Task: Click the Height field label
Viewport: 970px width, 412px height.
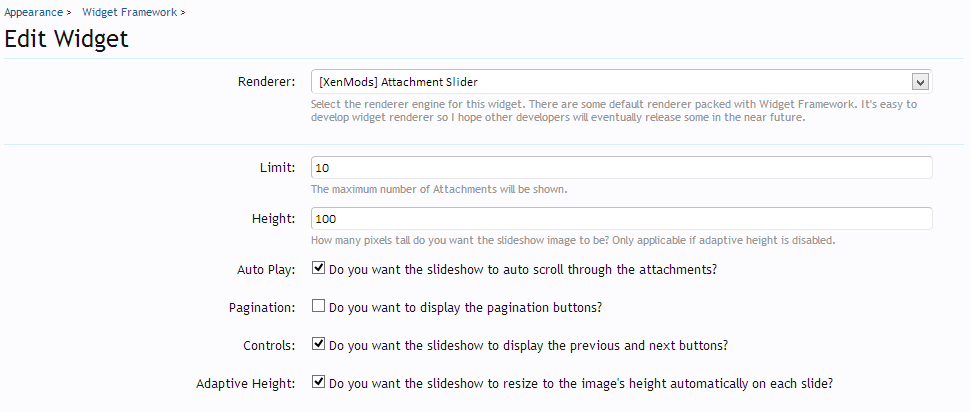Action: 273,219
